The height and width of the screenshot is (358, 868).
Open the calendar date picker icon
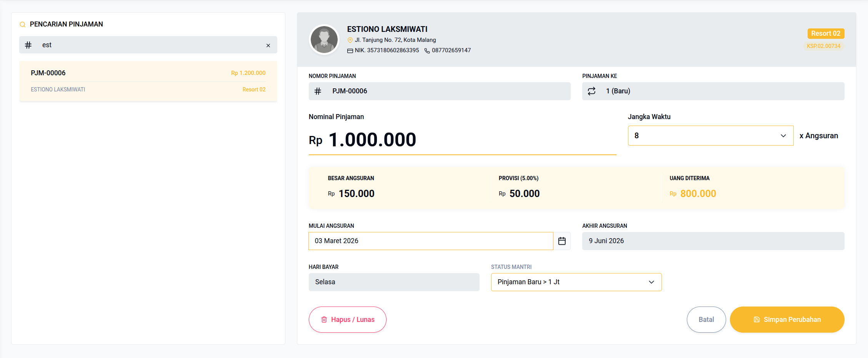click(x=562, y=241)
